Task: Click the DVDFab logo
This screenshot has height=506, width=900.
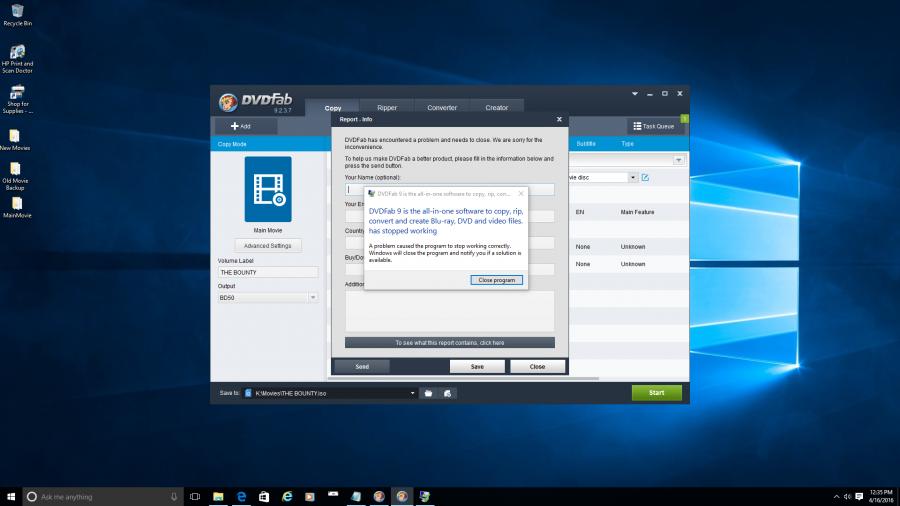Action: pos(255,102)
